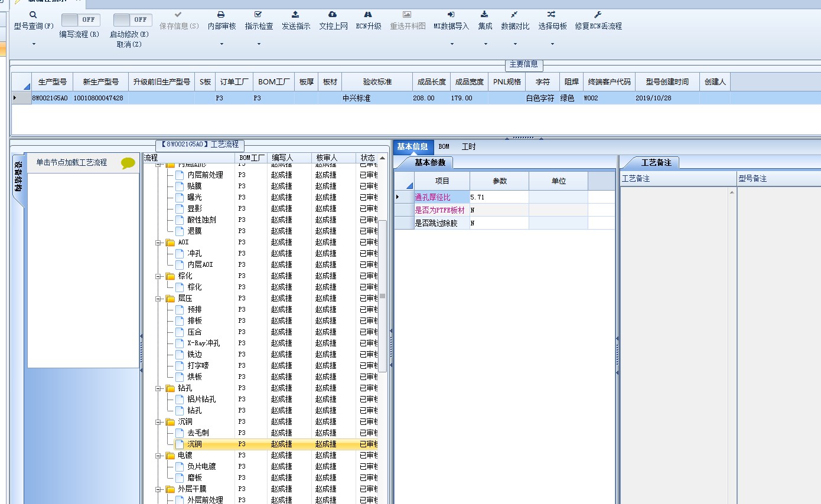Click the 验收标准 column header
Viewport: 821px width, 504px height.
click(x=377, y=82)
